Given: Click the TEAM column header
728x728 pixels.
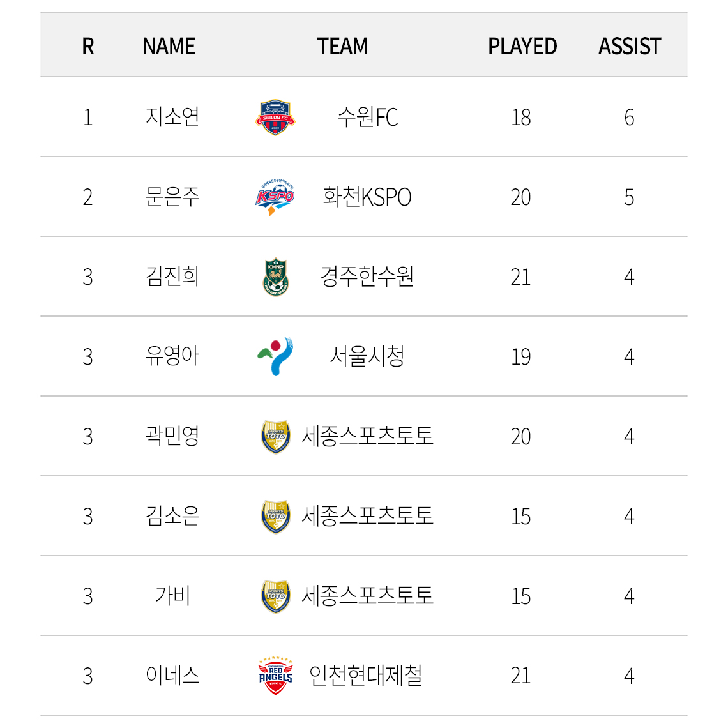Looking at the screenshot, I should point(343,46).
